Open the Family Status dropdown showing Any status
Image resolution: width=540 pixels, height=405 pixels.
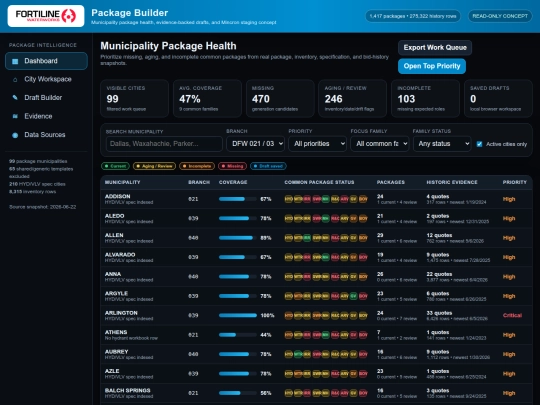442,144
